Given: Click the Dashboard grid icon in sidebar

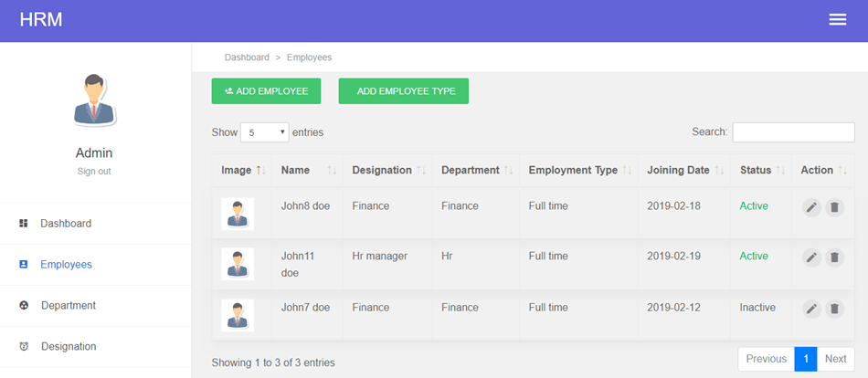Looking at the screenshot, I should coord(23,224).
